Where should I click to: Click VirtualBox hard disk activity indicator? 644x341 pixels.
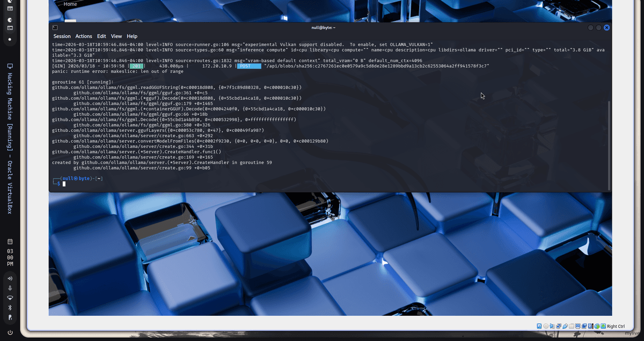(x=539, y=326)
